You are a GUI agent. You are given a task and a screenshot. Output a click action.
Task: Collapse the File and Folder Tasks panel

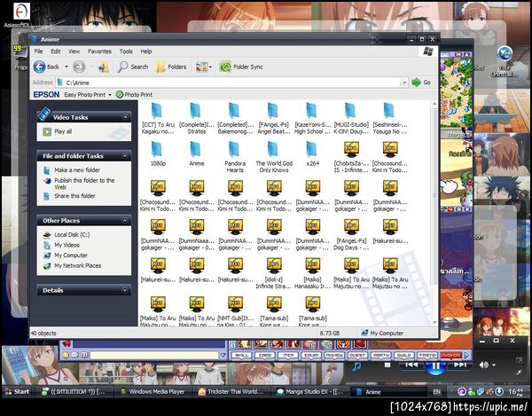pyautogui.click(x=125, y=156)
